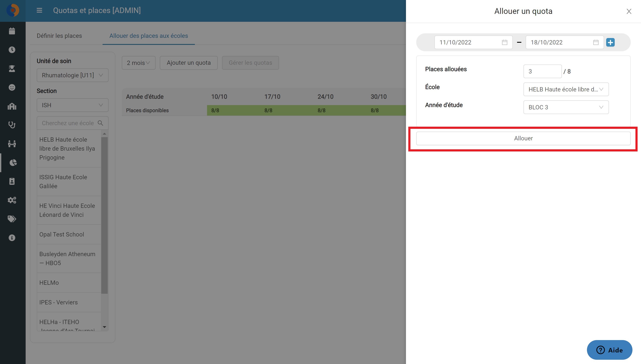This screenshot has width=641, height=364.
Task: Click the 17/10 column header
Action: [x=272, y=97]
